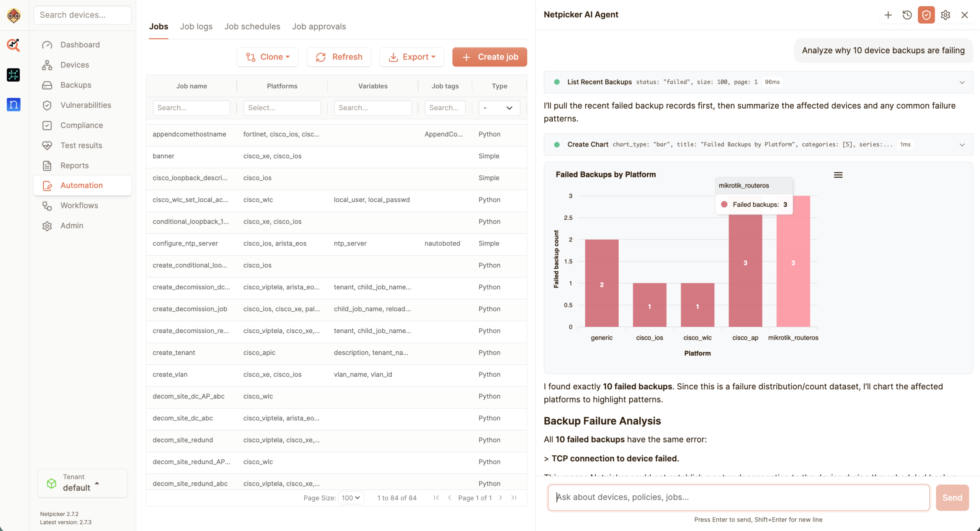Click the Reports document icon

[47, 165]
